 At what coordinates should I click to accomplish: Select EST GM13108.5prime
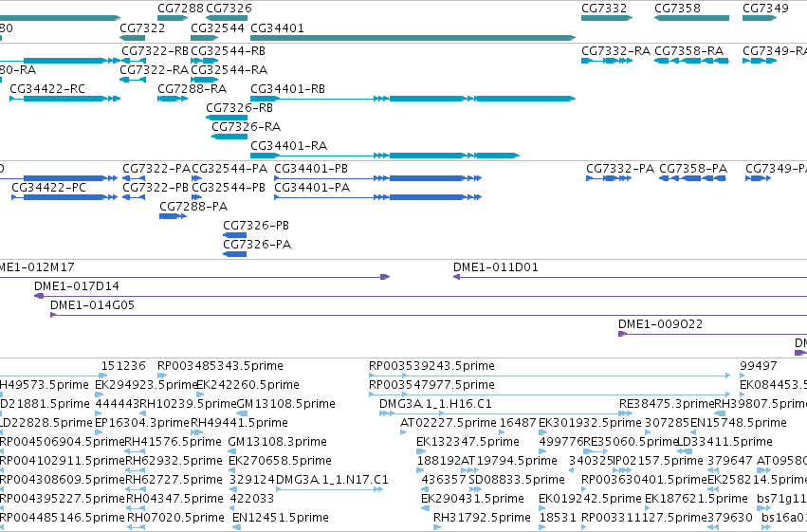pyautogui.click(x=242, y=413)
